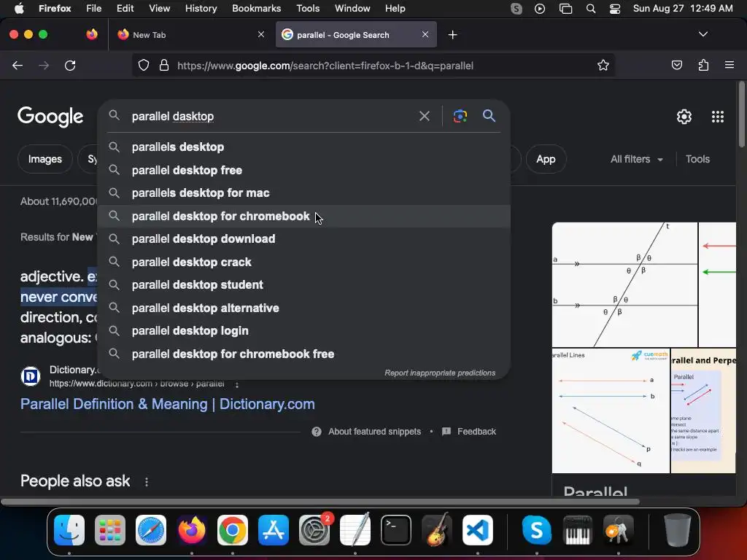This screenshot has height=560, width=747.
Task: Click the Google logo
Action: (x=50, y=117)
